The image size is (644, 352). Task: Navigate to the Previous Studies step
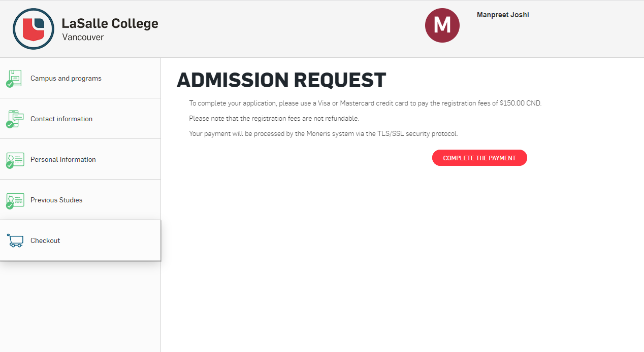80,200
